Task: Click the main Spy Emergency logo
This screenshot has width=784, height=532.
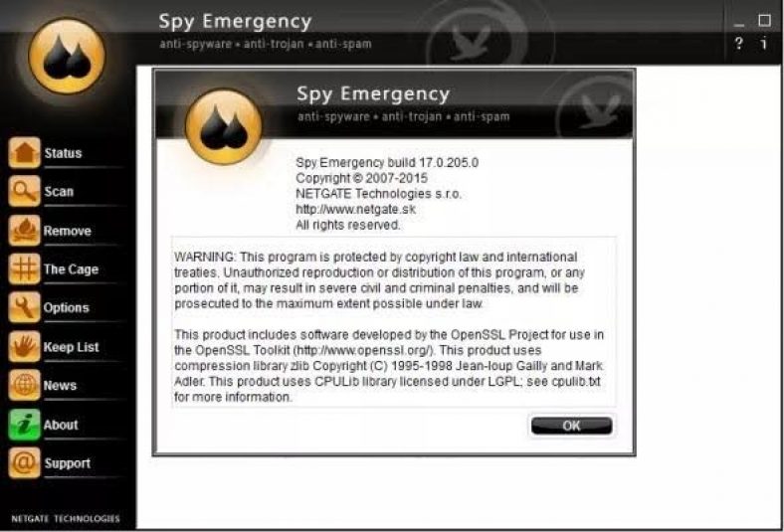Action: coord(67,56)
